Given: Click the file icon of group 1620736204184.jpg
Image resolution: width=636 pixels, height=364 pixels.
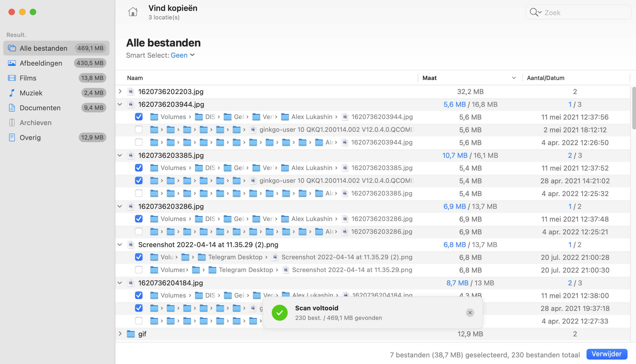Looking at the screenshot, I should 131,283.
